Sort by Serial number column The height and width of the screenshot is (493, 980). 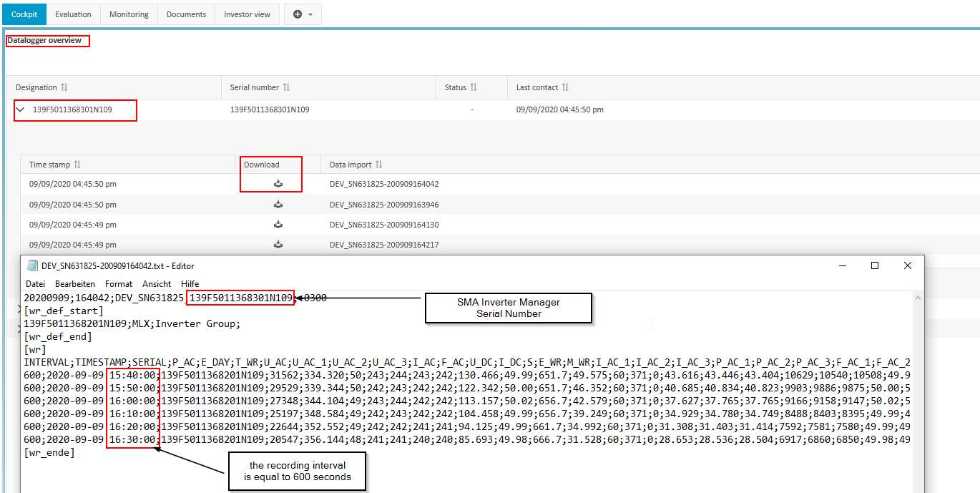[x=286, y=87]
